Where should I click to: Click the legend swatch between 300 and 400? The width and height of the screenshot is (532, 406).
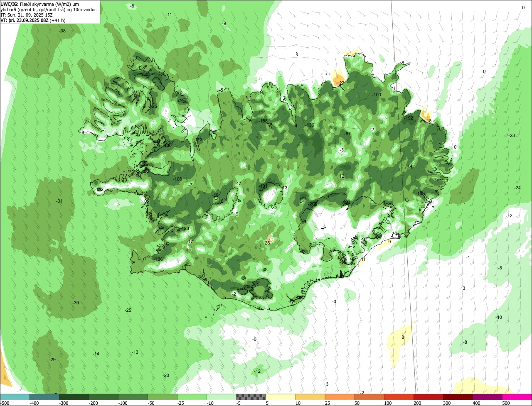[458, 397]
